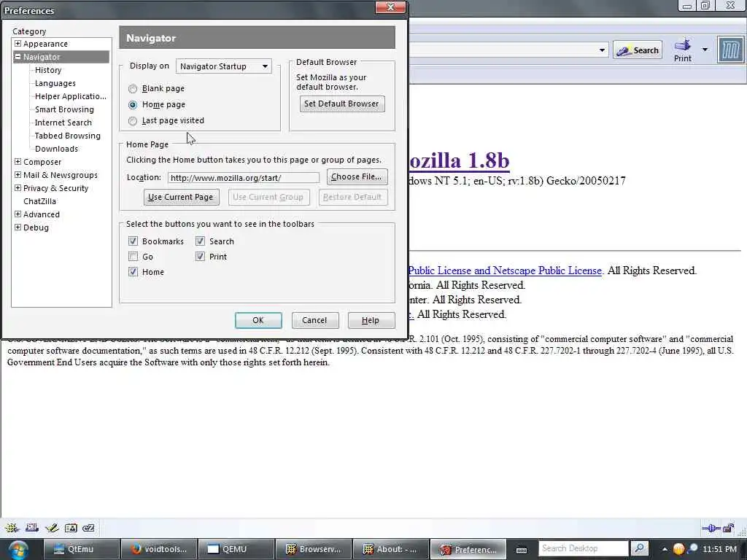Expand the Appearance category
The height and width of the screenshot is (560, 747).
[x=18, y=43]
